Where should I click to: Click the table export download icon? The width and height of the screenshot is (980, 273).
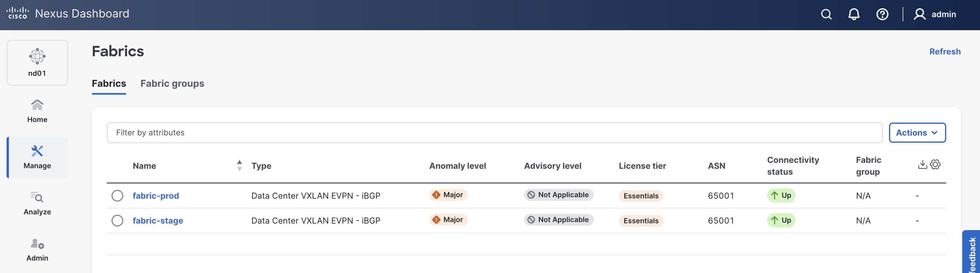[922, 164]
